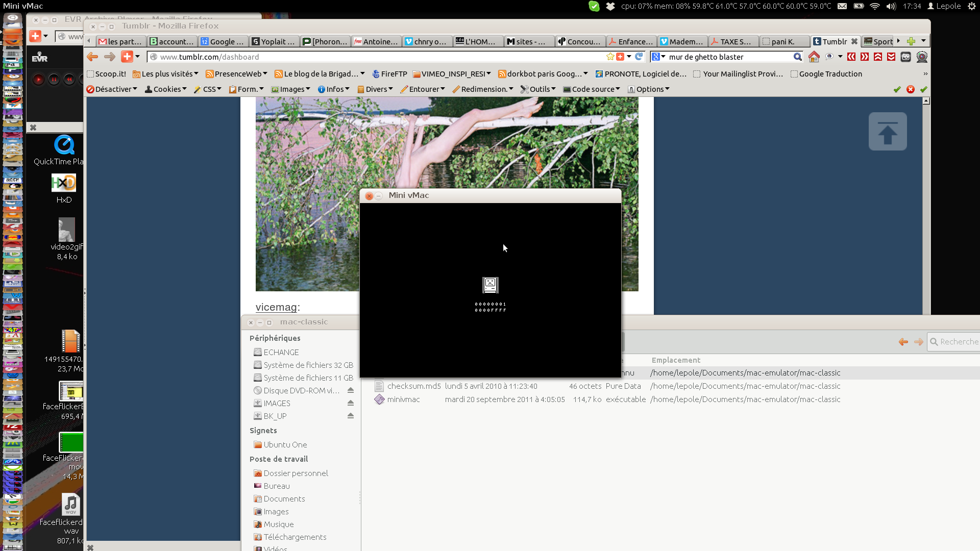
Task: Open the Outils dropdown on the developer toolbar
Action: click(538, 89)
